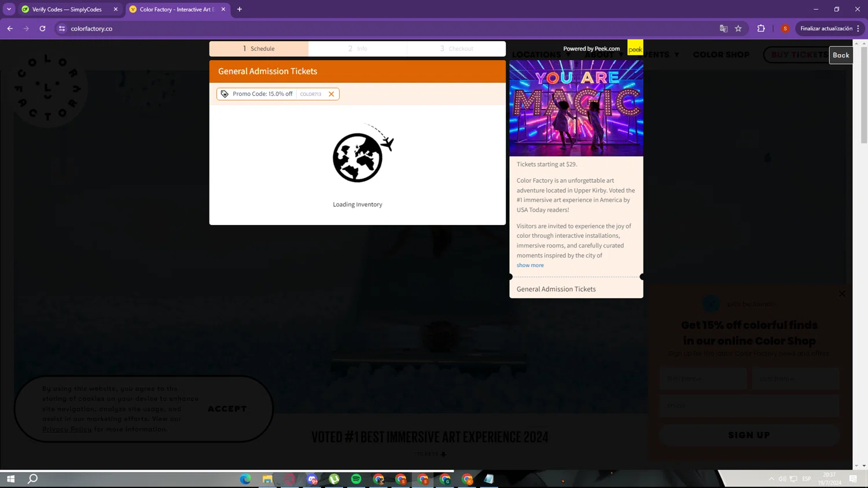Screen dimensions: 868x488
Task: Click the promo code tag icon
Action: [x=225, y=94]
